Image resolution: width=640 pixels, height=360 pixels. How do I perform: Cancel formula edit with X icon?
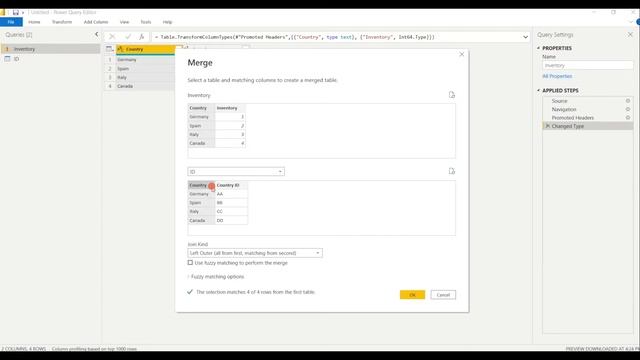tap(112, 37)
